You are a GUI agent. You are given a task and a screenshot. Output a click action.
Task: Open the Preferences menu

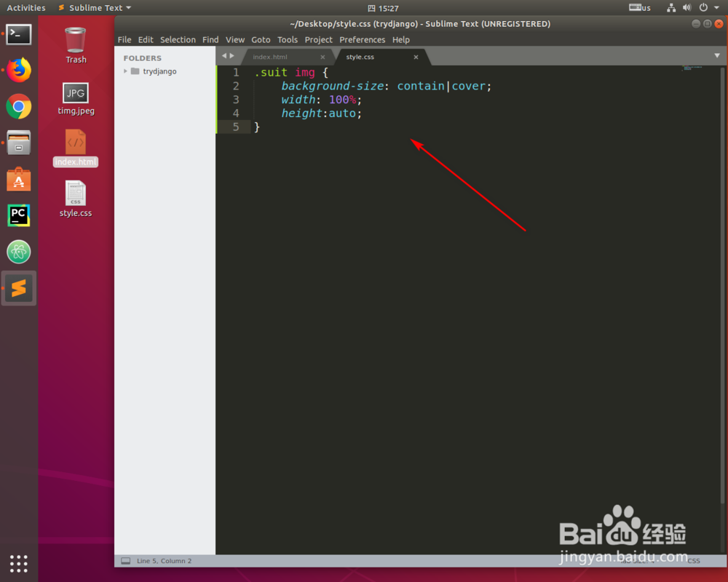(362, 40)
